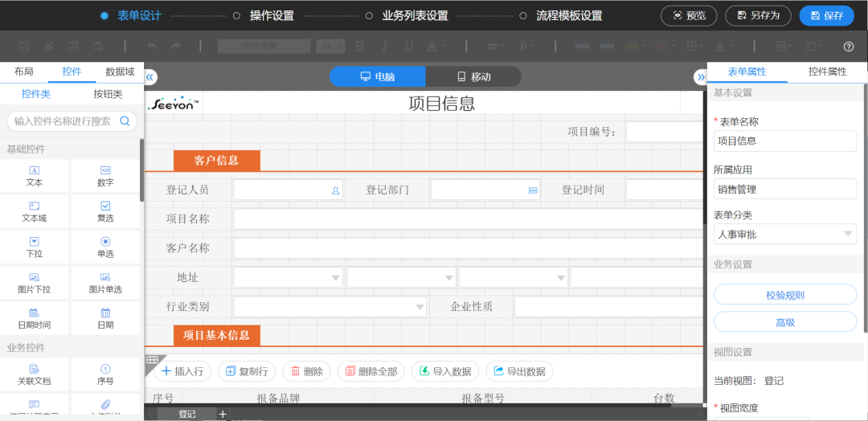Viewport: 868px width, 421px height.
Task: Click the 项目名称 input field
Action: click(466, 219)
